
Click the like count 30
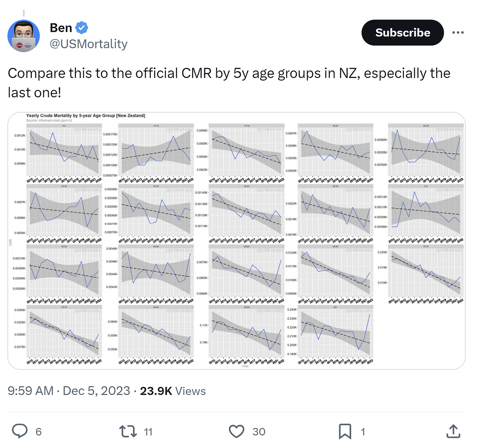259,432
